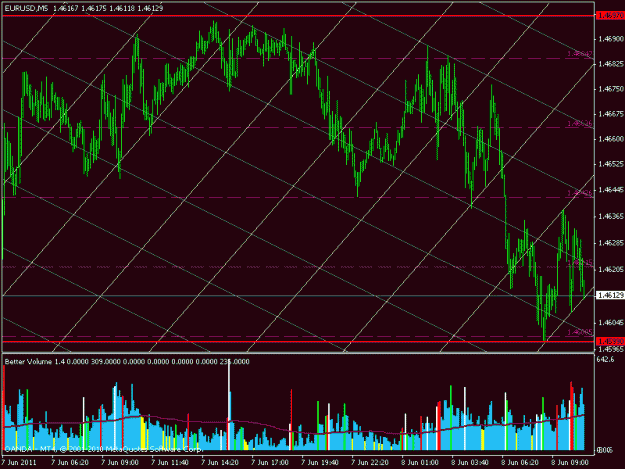Click the 7 Jun 11:40 time label
Viewport: 625px width, 469px height.
[170, 463]
